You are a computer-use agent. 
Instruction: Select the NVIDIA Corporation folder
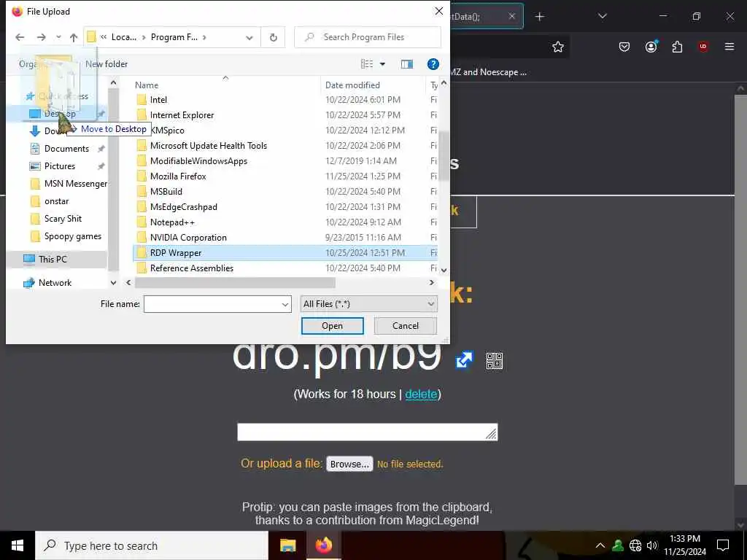click(x=188, y=237)
